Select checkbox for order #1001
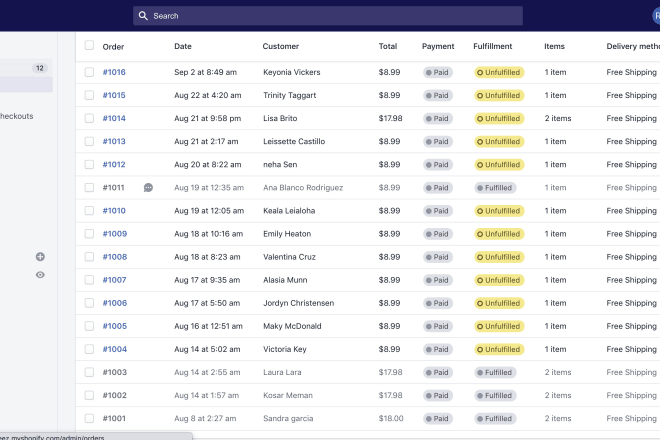 (x=89, y=418)
